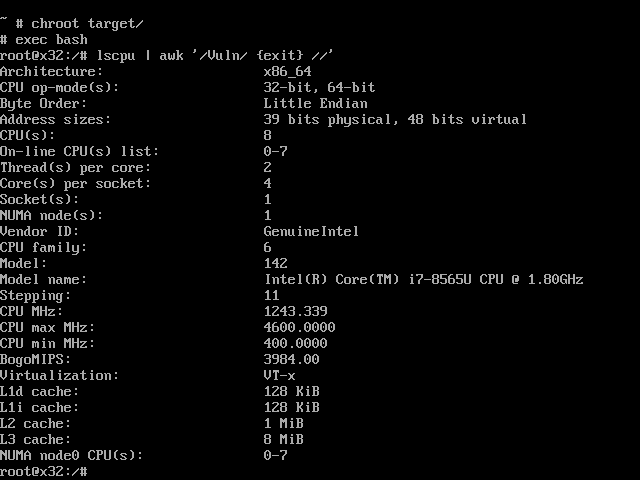Viewport: 640px width, 480px height.
Task: Click the BogoMIPS value 3984.00
Action: tap(292, 359)
